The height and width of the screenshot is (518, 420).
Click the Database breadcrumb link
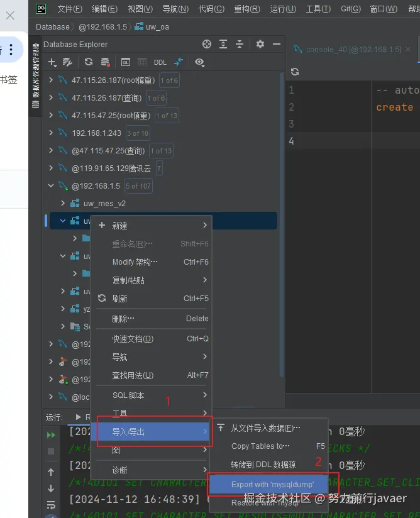[x=53, y=27]
